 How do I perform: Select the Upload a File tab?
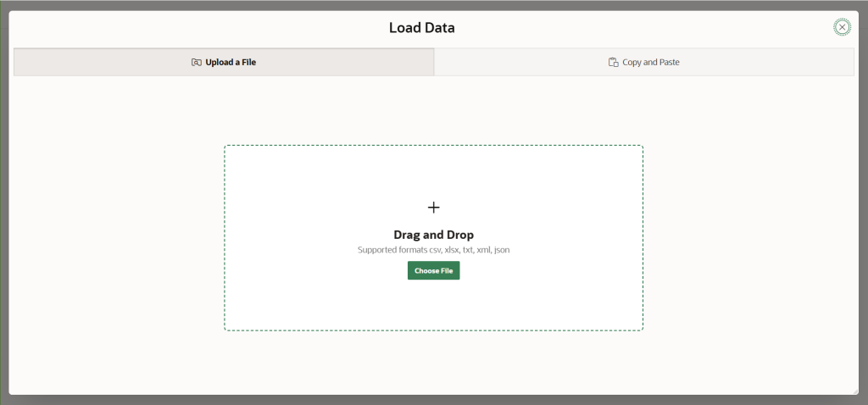[x=224, y=62]
